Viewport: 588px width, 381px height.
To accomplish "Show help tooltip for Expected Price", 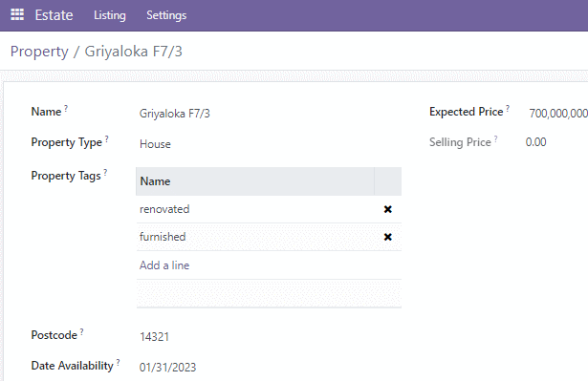I will [x=508, y=108].
